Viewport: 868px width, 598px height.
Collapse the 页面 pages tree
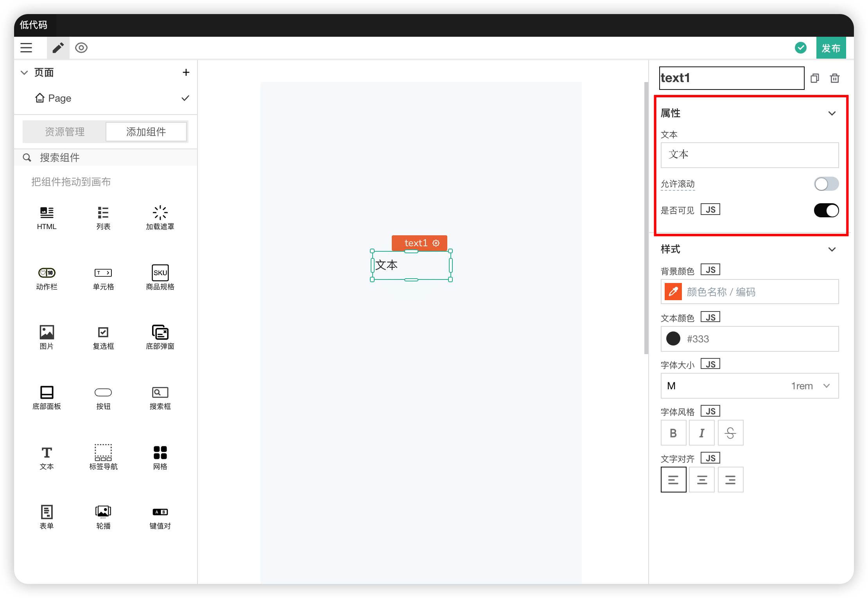tap(24, 72)
